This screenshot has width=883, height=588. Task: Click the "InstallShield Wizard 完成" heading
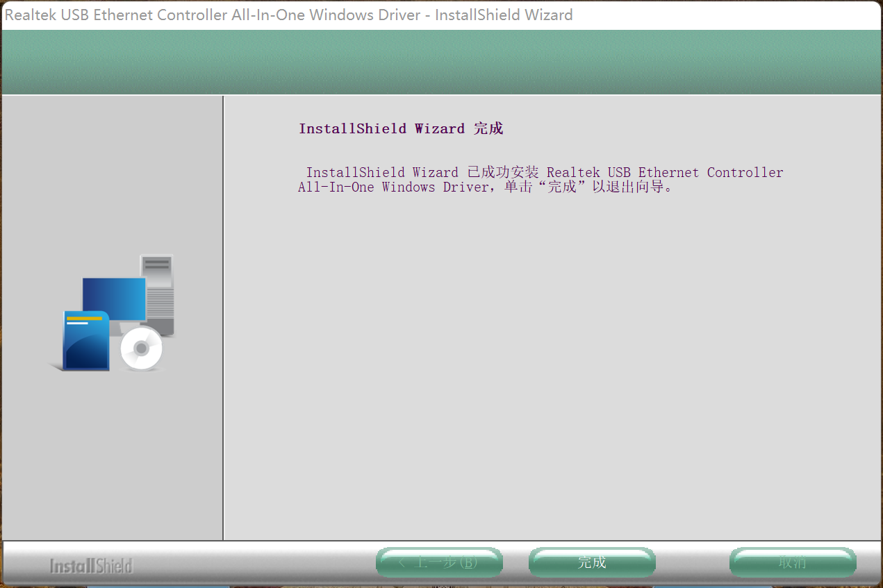pyautogui.click(x=401, y=128)
